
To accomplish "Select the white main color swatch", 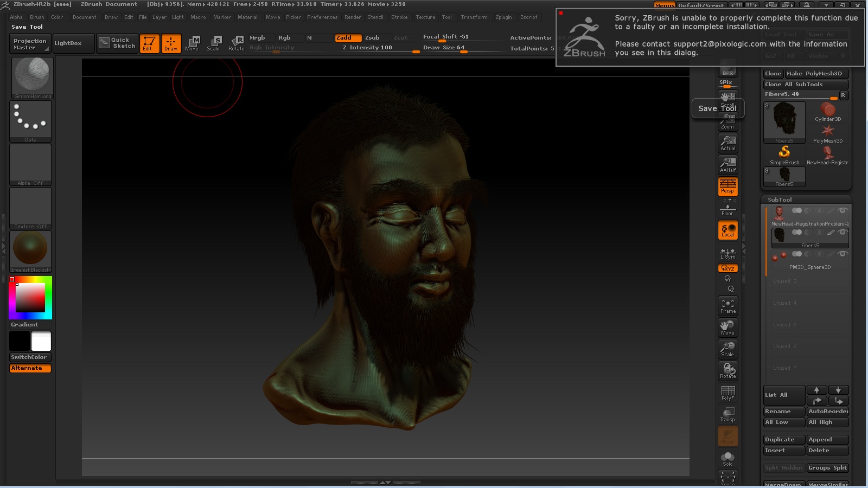I will pos(41,342).
